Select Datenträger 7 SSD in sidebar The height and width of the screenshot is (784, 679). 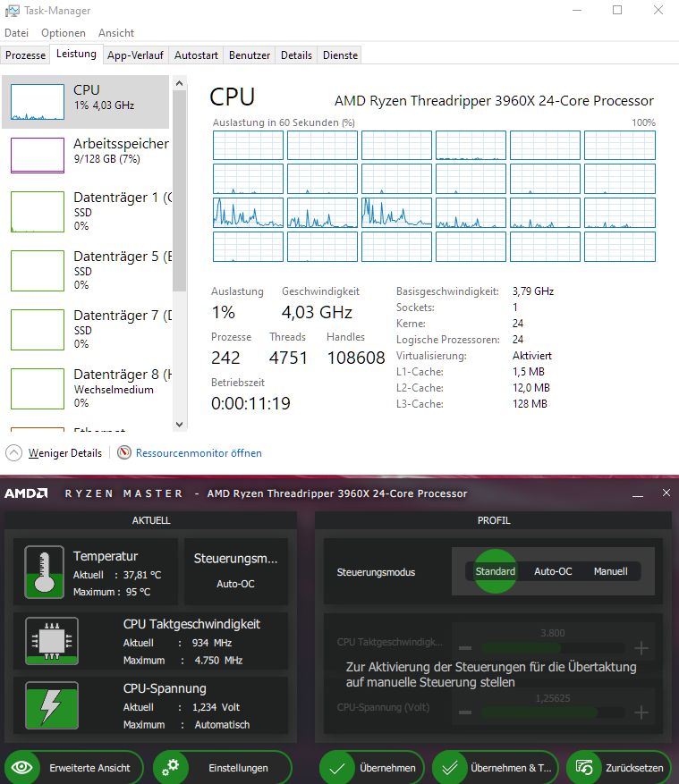87,330
